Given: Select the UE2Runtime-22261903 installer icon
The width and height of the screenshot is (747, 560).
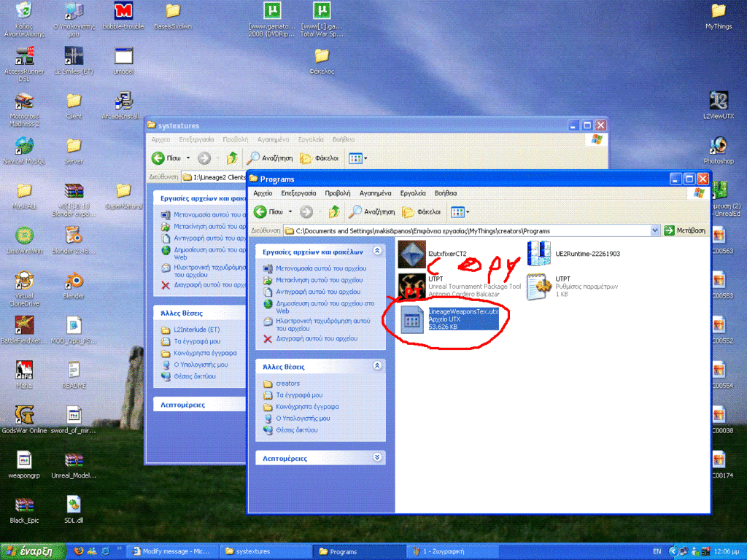Looking at the screenshot, I should click(x=538, y=254).
